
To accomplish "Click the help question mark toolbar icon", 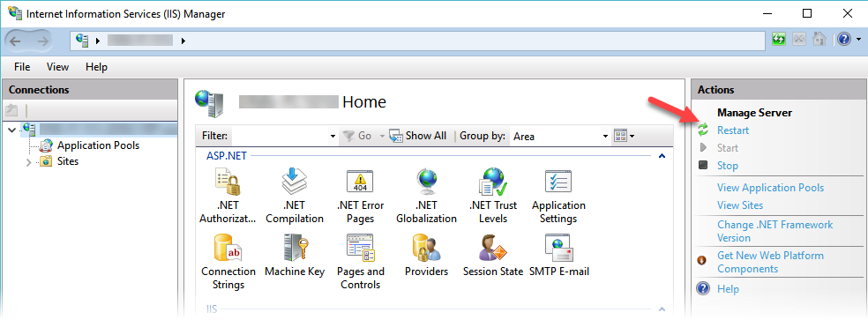I will (844, 40).
